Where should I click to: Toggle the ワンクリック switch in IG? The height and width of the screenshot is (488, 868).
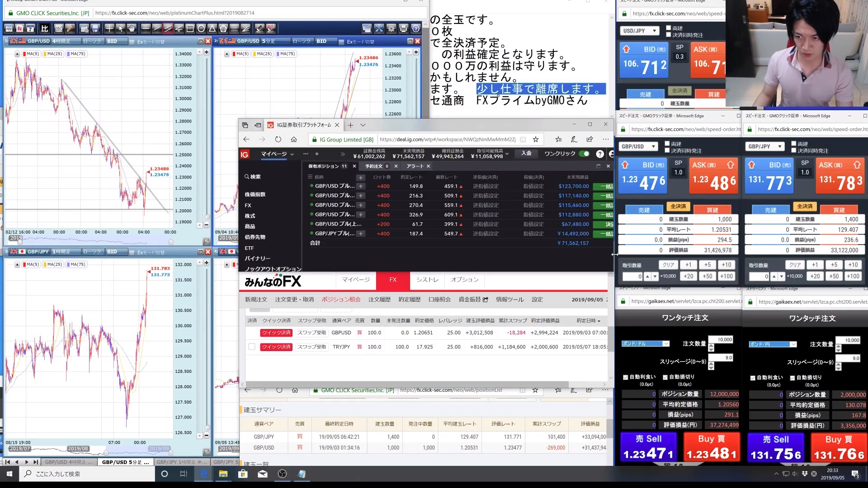[584, 154]
